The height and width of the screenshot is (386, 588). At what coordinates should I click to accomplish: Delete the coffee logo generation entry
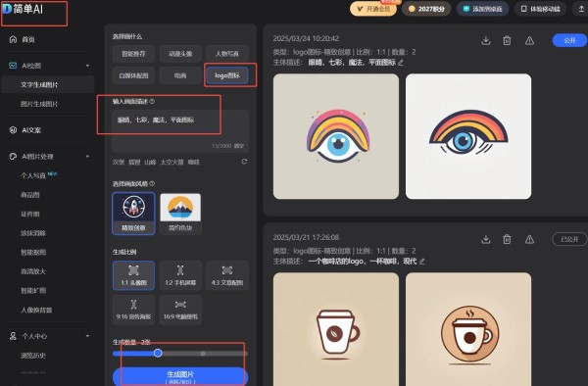point(507,239)
